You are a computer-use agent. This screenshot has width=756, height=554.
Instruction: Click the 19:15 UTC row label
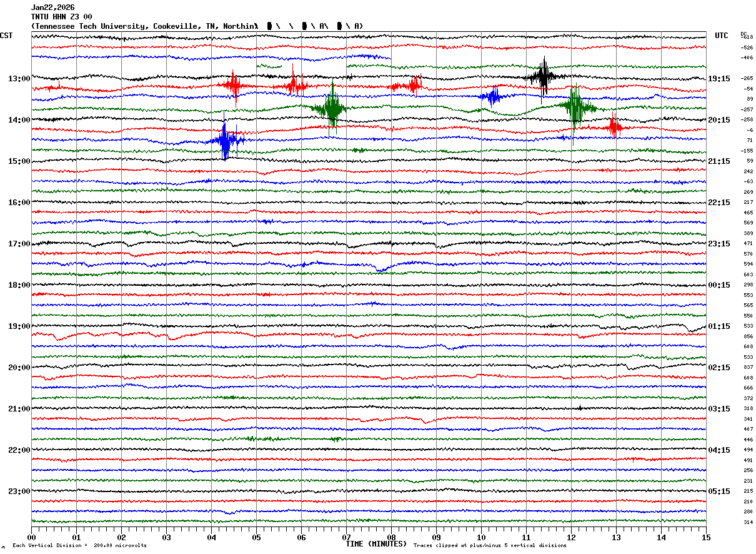point(719,79)
